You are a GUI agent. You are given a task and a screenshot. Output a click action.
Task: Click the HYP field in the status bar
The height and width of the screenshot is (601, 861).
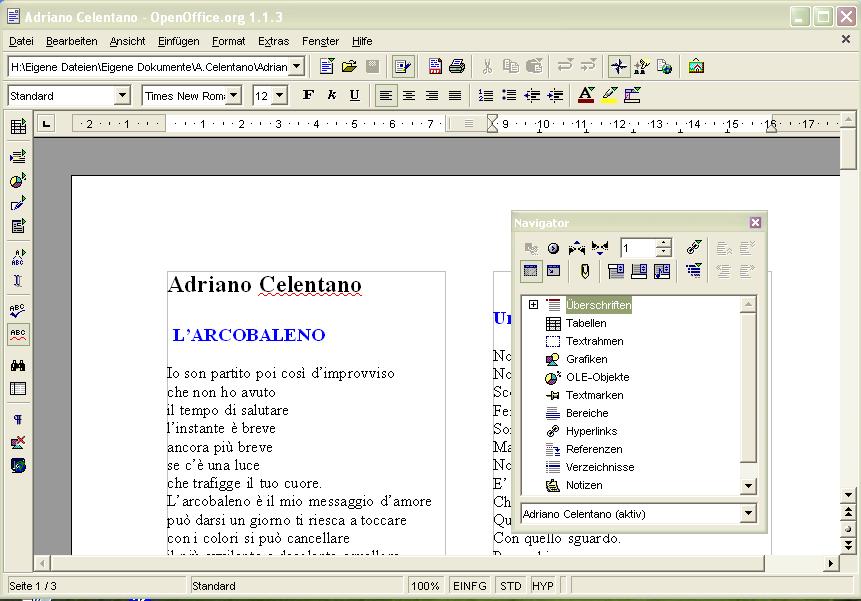click(543, 586)
